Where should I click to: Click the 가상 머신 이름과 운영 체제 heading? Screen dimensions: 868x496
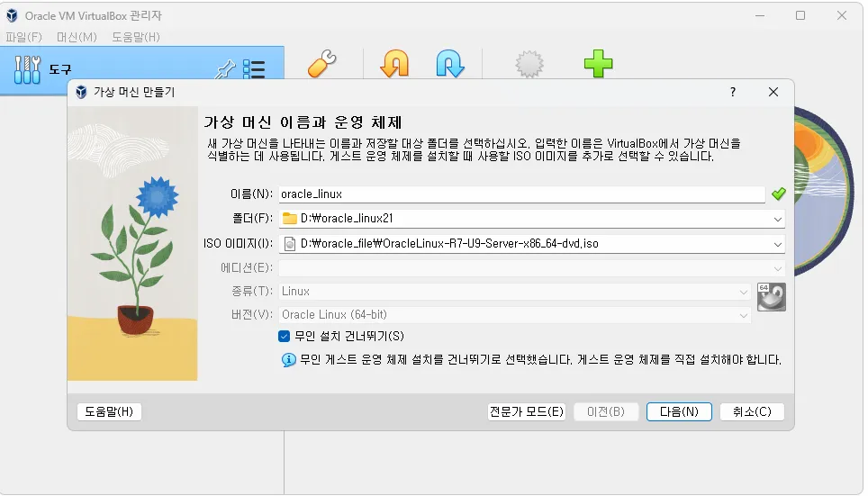[303, 122]
